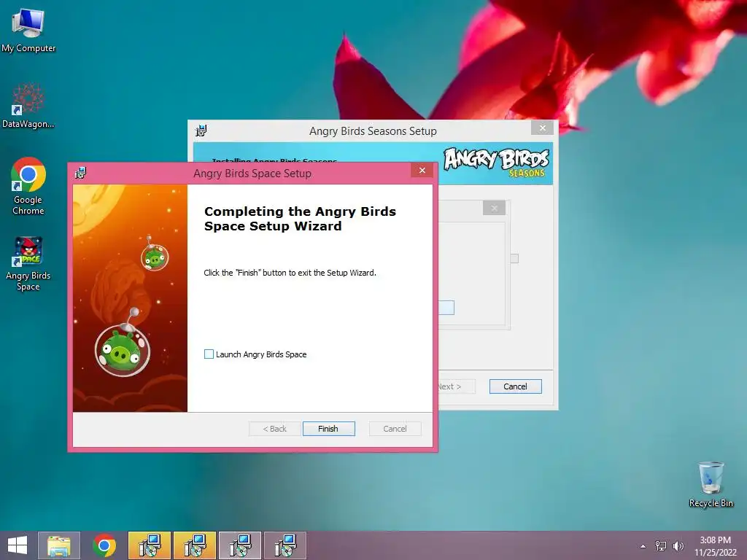Select the My Computer desktop icon
Image resolution: width=747 pixels, height=560 pixels.
28,29
